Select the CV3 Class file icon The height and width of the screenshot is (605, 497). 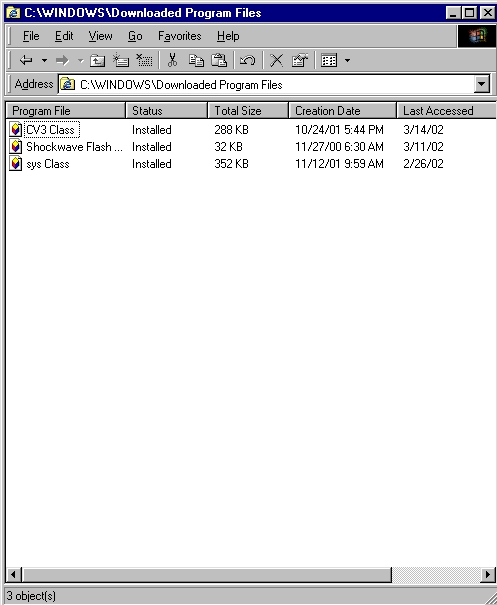[15, 130]
